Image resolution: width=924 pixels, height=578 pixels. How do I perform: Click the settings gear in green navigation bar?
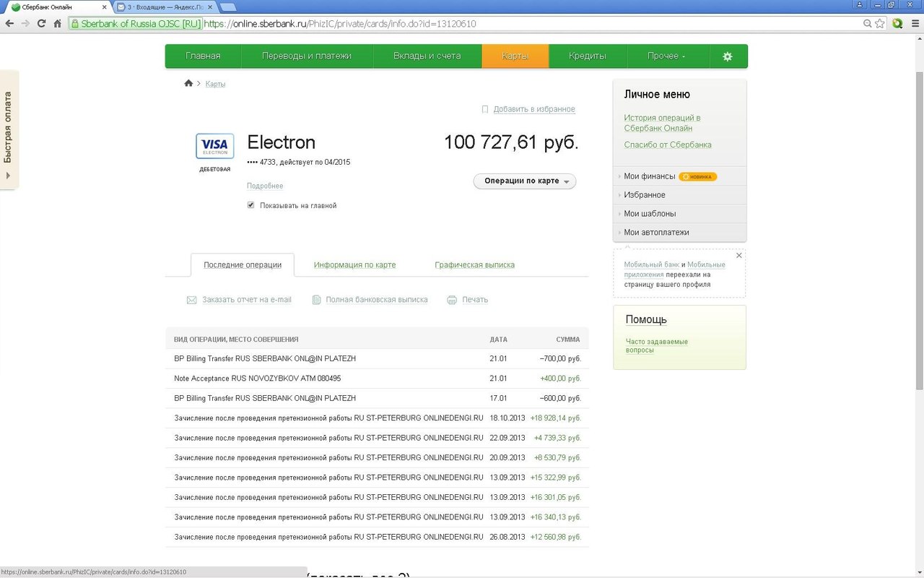click(727, 56)
